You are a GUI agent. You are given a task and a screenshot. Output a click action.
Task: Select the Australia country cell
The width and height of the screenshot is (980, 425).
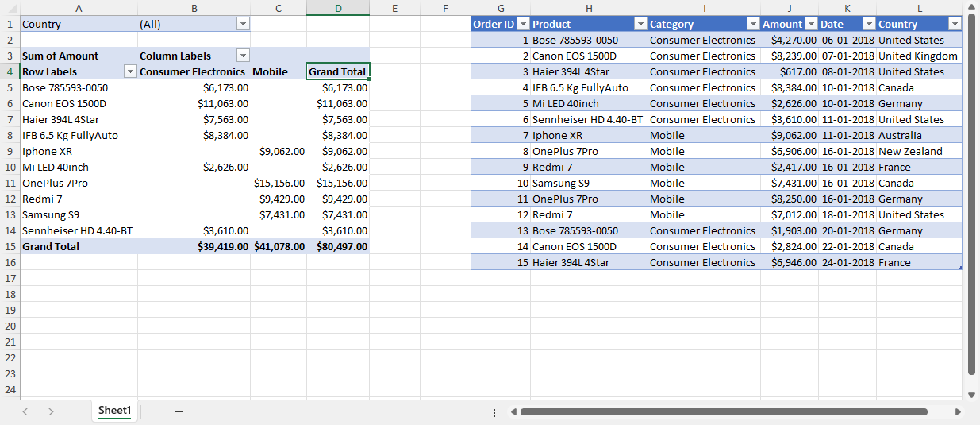tap(919, 135)
